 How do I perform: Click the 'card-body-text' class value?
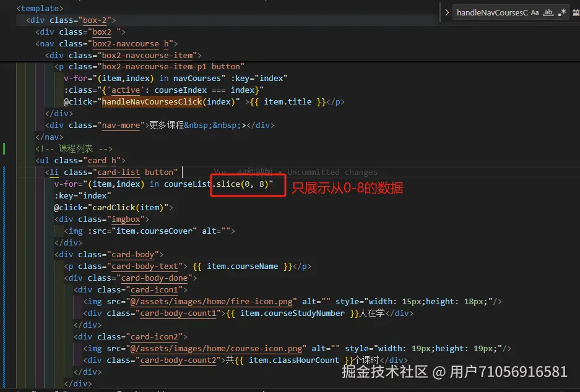[145, 266]
